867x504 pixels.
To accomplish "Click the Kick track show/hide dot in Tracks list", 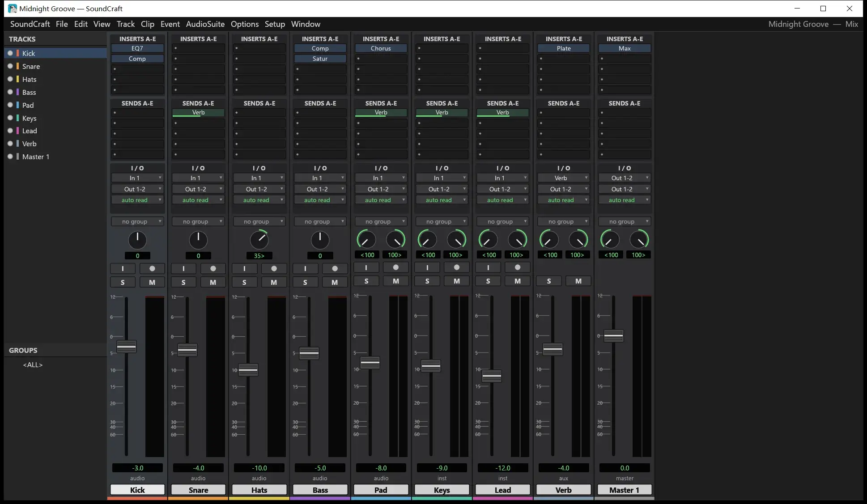I will 10,53.
